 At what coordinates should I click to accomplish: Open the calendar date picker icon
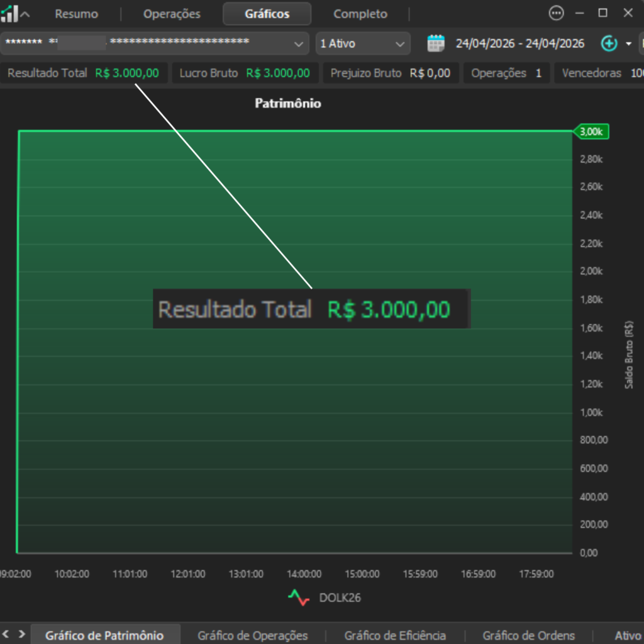pyautogui.click(x=436, y=43)
